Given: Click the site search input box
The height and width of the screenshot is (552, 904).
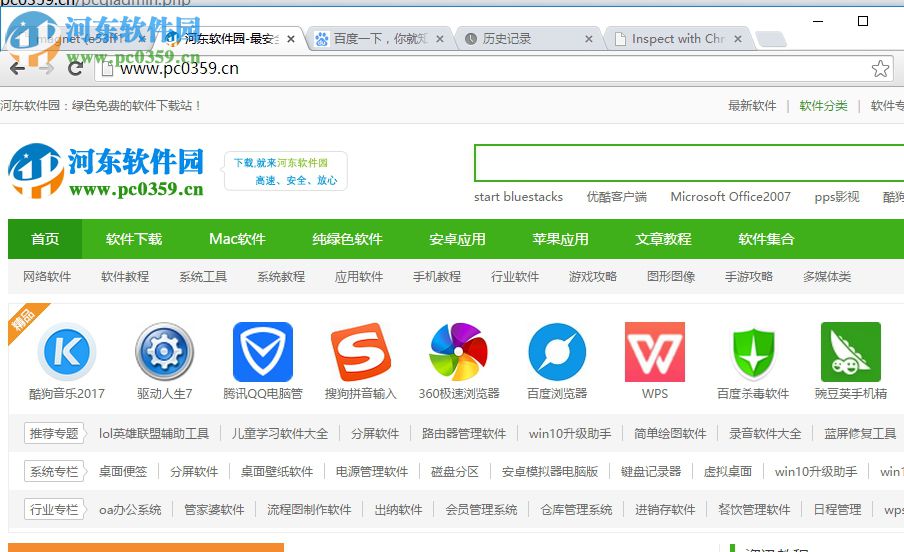Looking at the screenshot, I should tap(689, 163).
